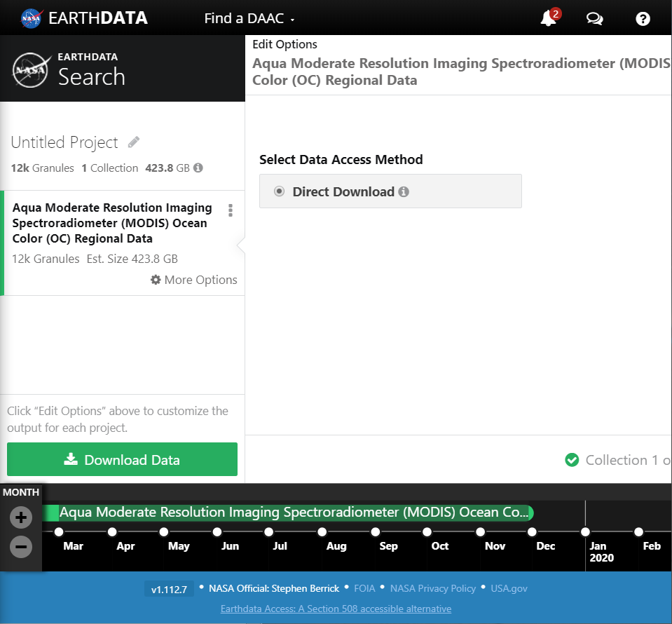Zoom out the timeline with minus button
Image resolution: width=672 pixels, height=624 pixels.
(21, 547)
